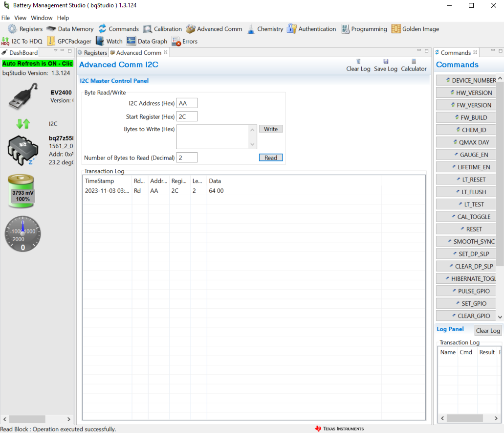The image size is (504, 433).
Task: Launch the Golden Image tool
Action: point(396,29)
